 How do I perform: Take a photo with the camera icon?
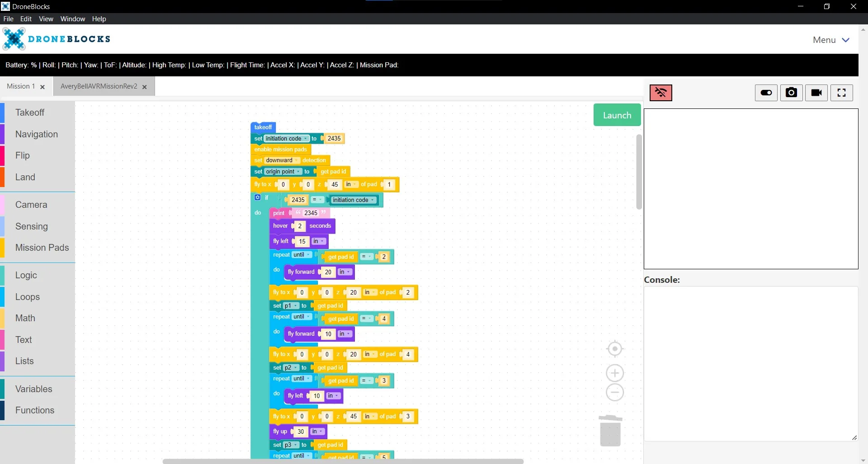(791, 93)
